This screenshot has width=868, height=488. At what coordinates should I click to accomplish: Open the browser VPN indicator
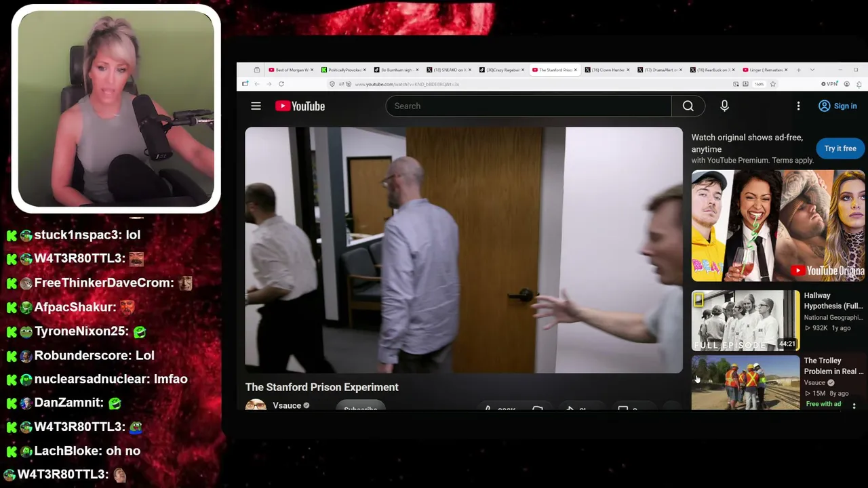pos(829,84)
